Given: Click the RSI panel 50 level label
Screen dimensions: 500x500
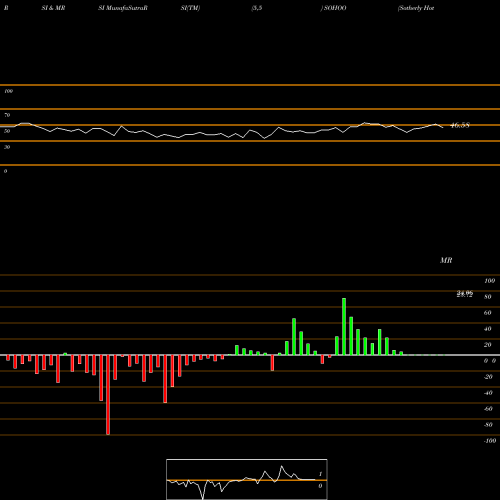Looking at the screenshot, I should pos(7,131).
